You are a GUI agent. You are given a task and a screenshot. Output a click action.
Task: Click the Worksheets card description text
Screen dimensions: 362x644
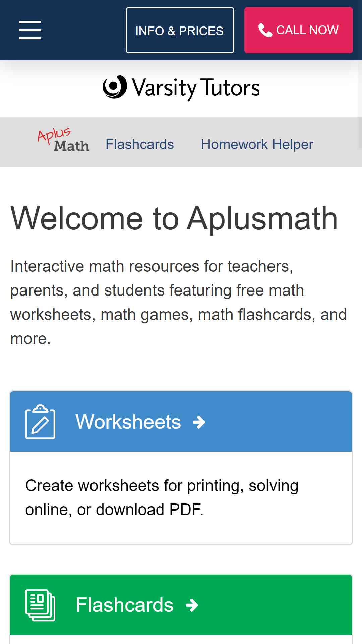tap(162, 498)
